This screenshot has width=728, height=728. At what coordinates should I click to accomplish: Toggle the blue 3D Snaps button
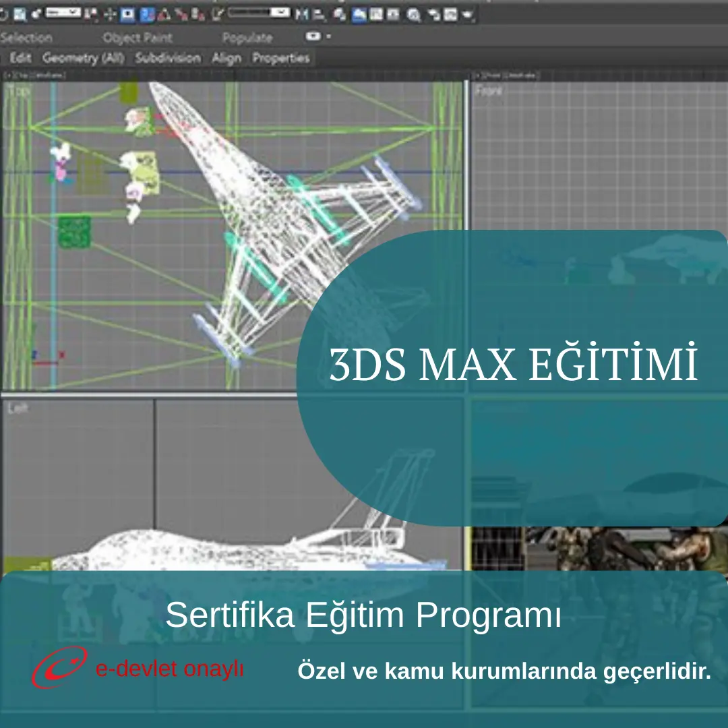147,15
